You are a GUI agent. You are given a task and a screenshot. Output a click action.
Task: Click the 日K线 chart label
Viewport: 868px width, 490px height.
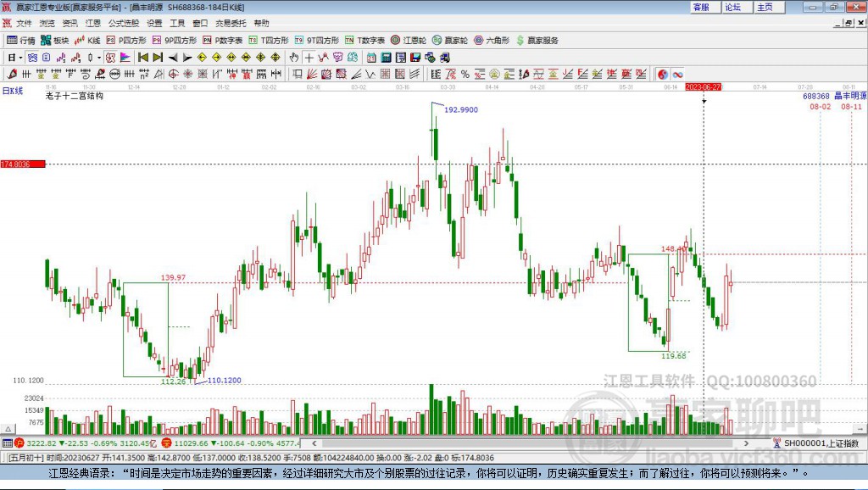[x=13, y=91]
